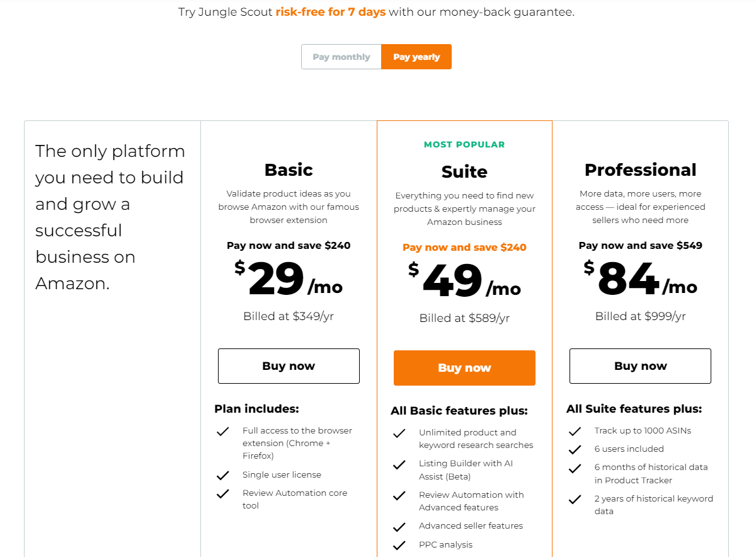756x557 pixels.
Task: Click checkmark next to Track up to 1000 ASINs
Action: click(x=575, y=432)
